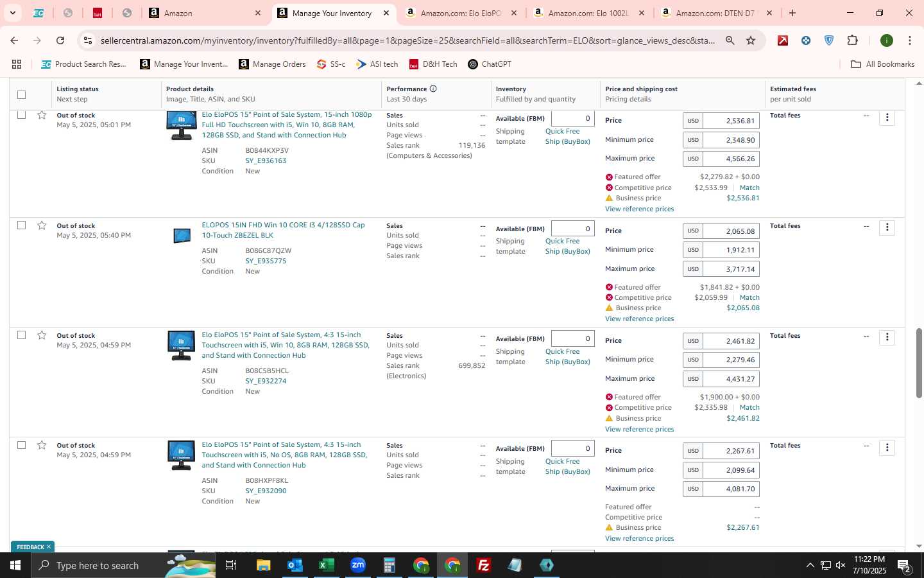Image resolution: width=924 pixels, height=578 pixels.
Task: Open the Adobe Acrobat extension icon
Action: click(x=783, y=40)
